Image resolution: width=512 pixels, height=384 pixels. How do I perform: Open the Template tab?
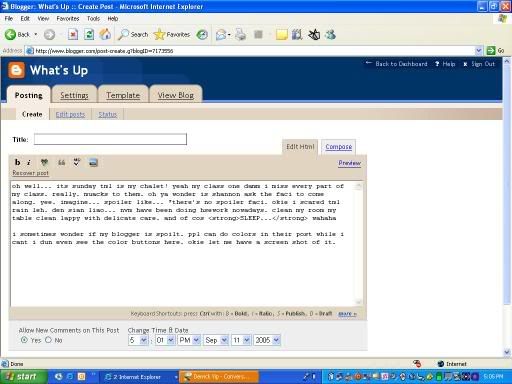tap(123, 95)
